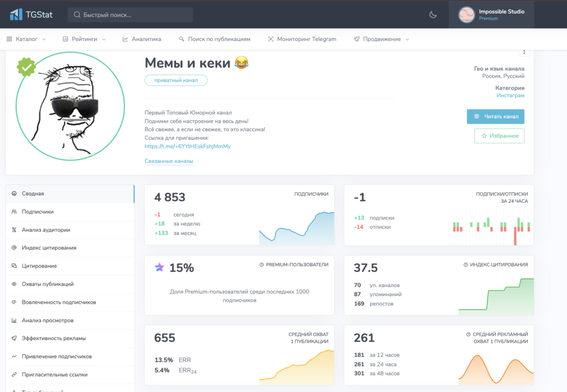Open Аналитика in the top menu

(x=142, y=39)
